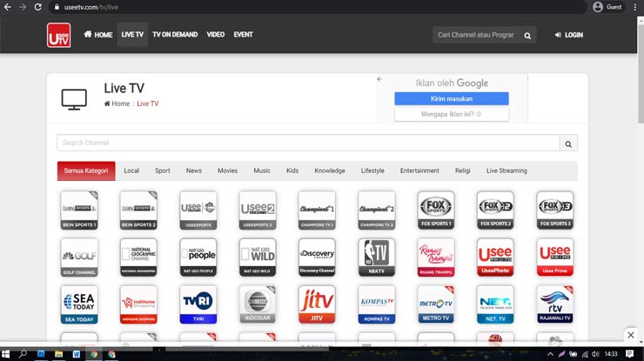
Task: Open National Geographic channel
Action: click(139, 257)
